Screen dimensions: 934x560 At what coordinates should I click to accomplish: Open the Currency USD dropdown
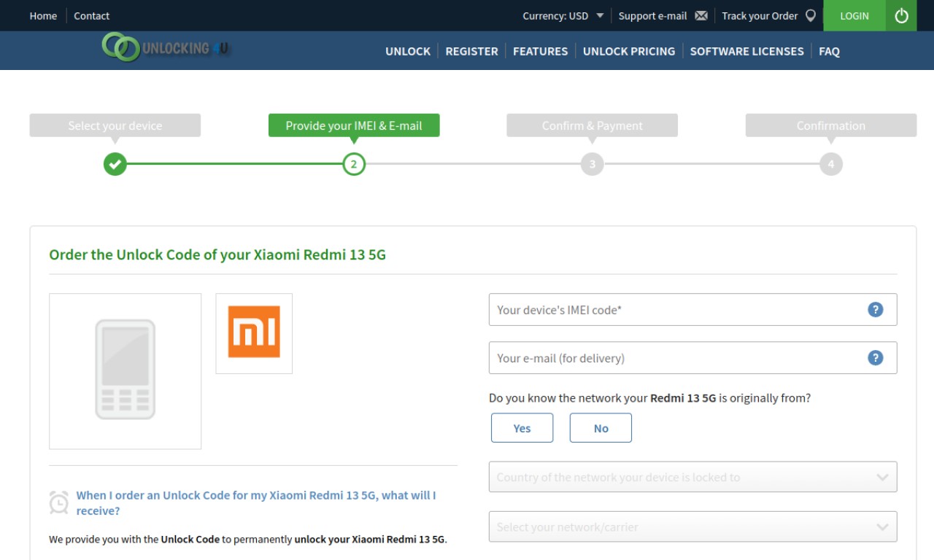(x=563, y=16)
